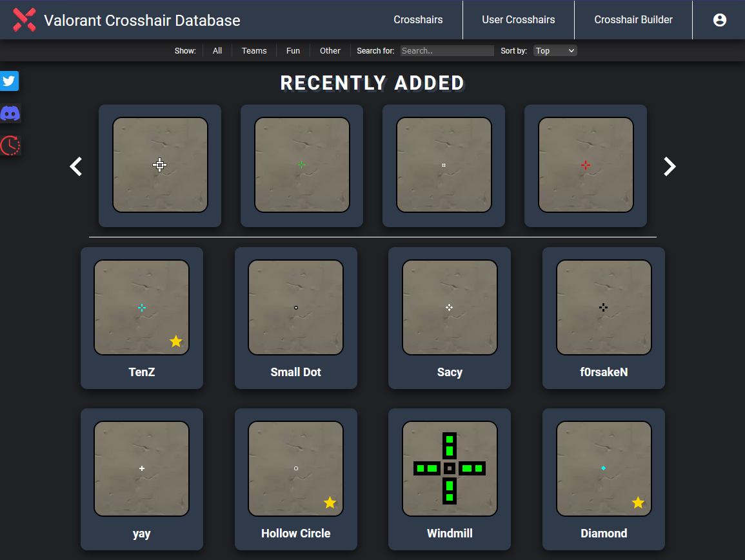
Task: Show next recently added crosshairs
Action: (x=670, y=166)
